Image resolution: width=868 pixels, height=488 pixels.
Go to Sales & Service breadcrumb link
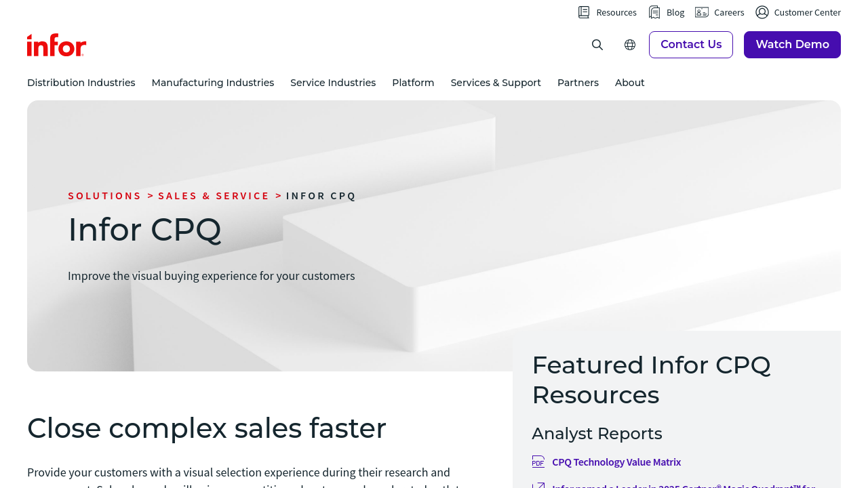[x=214, y=196]
